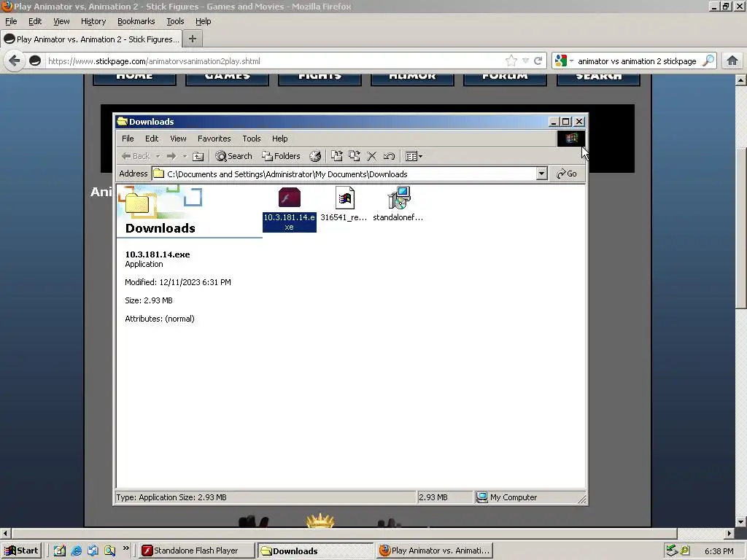Click the Internet Explorer quick launch icon
The image size is (747, 560).
pyautogui.click(x=76, y=551)
